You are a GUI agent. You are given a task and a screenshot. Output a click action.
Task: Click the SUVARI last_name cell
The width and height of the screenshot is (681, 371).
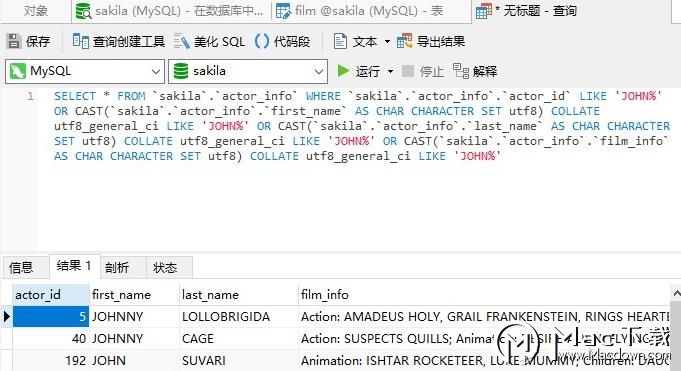[x=238, y=360]
